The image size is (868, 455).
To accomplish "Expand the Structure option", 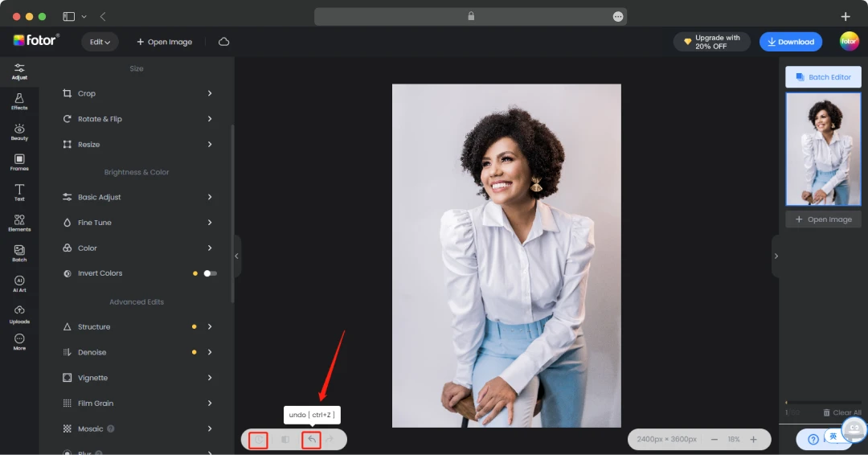I will tap(210, 326).
